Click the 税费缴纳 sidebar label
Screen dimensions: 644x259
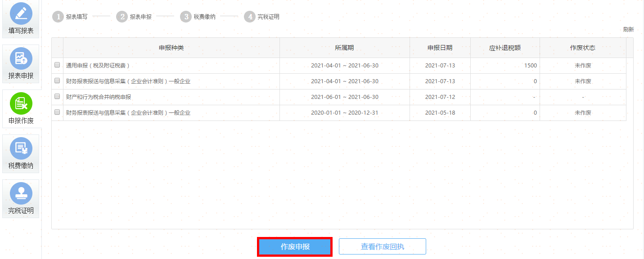(x=21, y=166)
